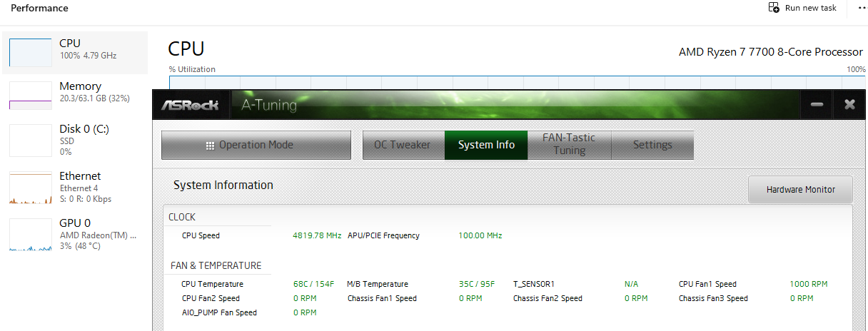Click the CPU Speed label

[201, 235]
